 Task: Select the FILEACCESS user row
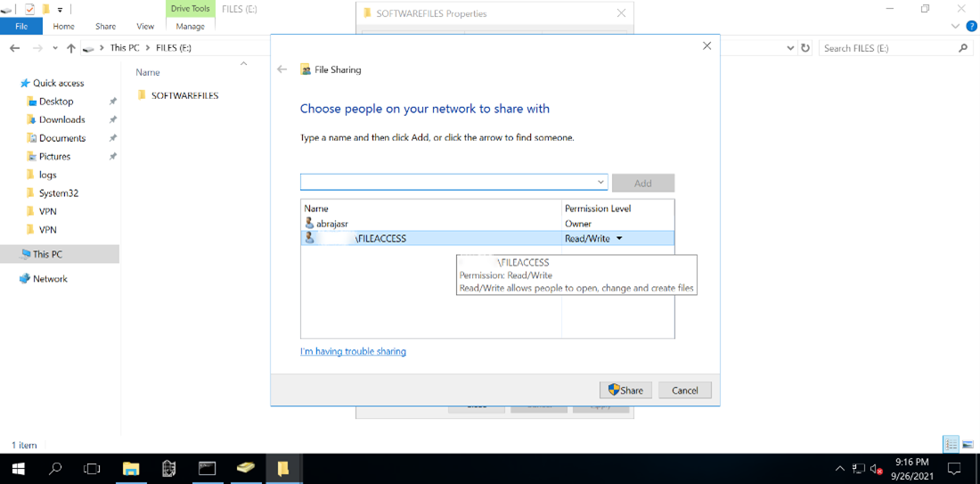(486, 238)
